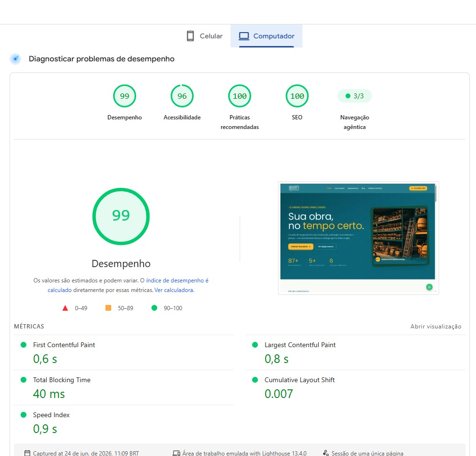Click the green circle 90–100 legend icon

pyautogui.click(x=154, y=308)
